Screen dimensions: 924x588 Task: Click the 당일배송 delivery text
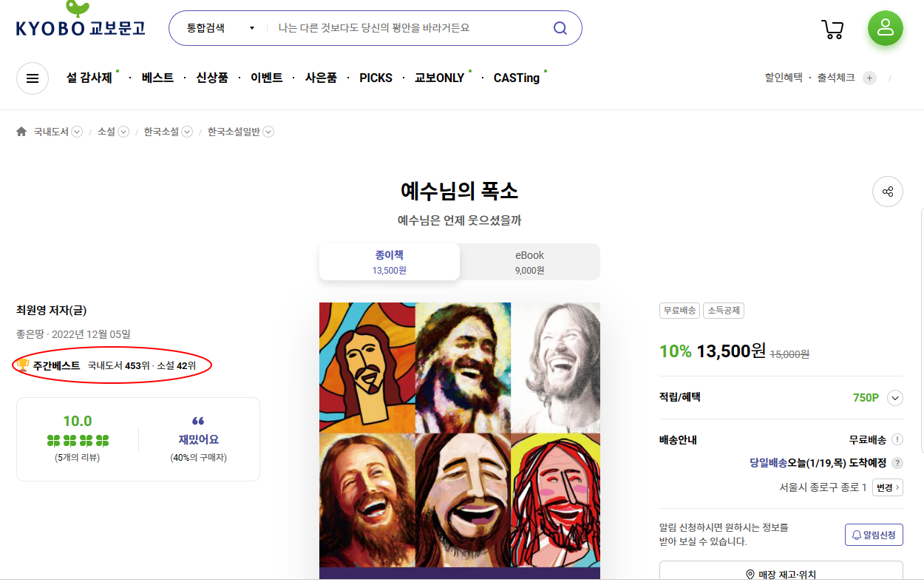pyautogui.click(x=769, y=463)
